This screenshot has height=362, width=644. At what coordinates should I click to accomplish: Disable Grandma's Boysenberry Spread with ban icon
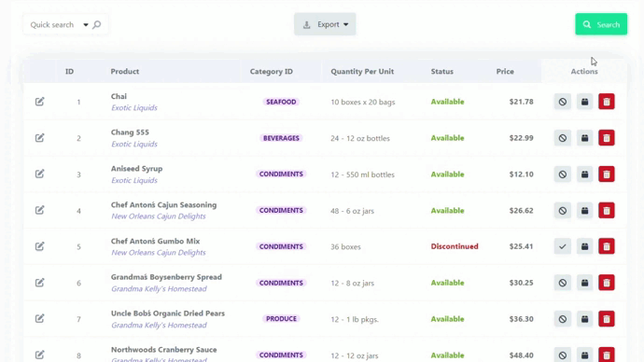(x=562, y=283)
